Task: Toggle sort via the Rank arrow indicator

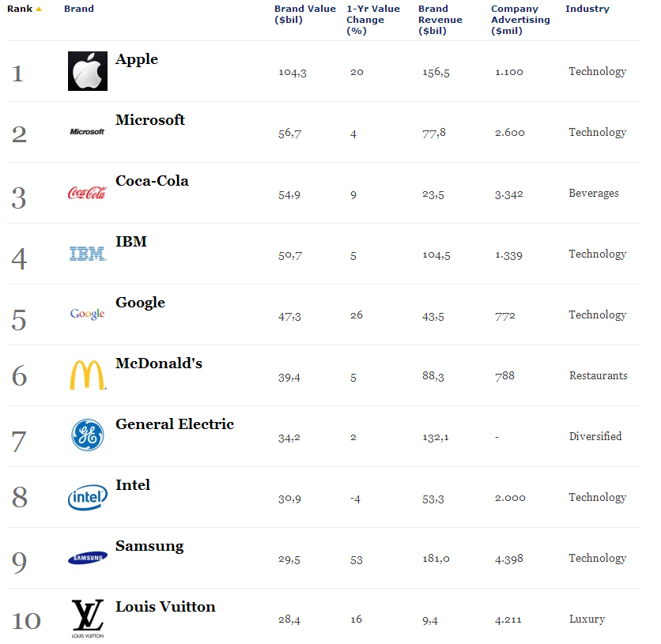Action: tap(39, 9)
